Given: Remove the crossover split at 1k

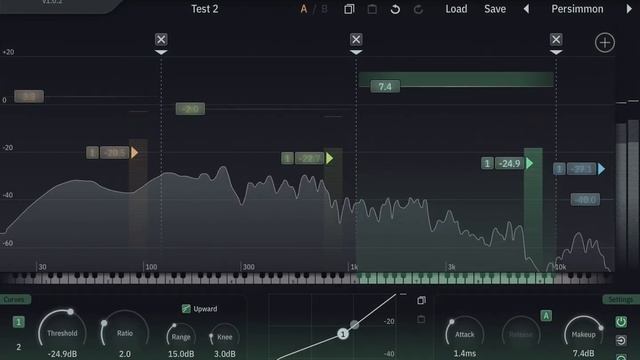Looking at the screenshot, I should [x=356, y=40].
